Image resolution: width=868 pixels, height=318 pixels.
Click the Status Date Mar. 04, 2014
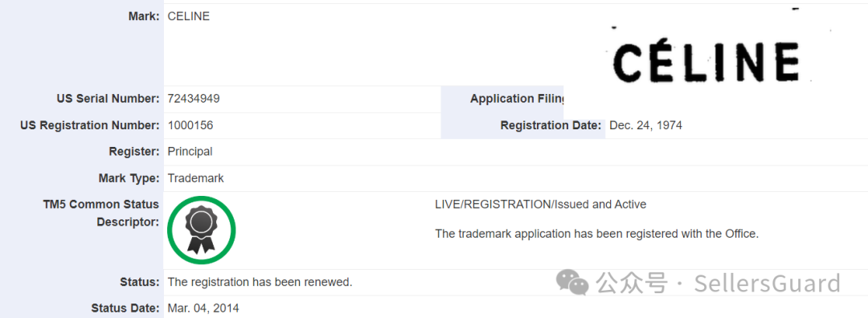coord(203,308)
